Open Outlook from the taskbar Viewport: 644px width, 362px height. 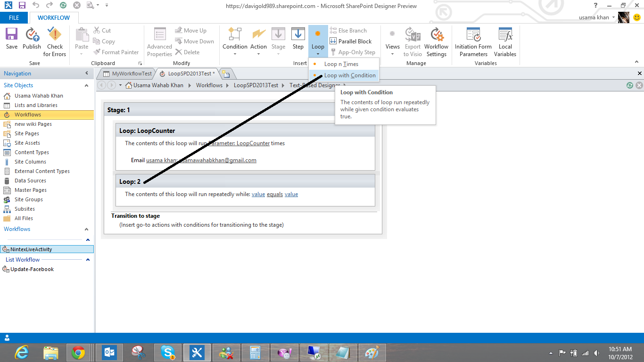click(109, 353)
